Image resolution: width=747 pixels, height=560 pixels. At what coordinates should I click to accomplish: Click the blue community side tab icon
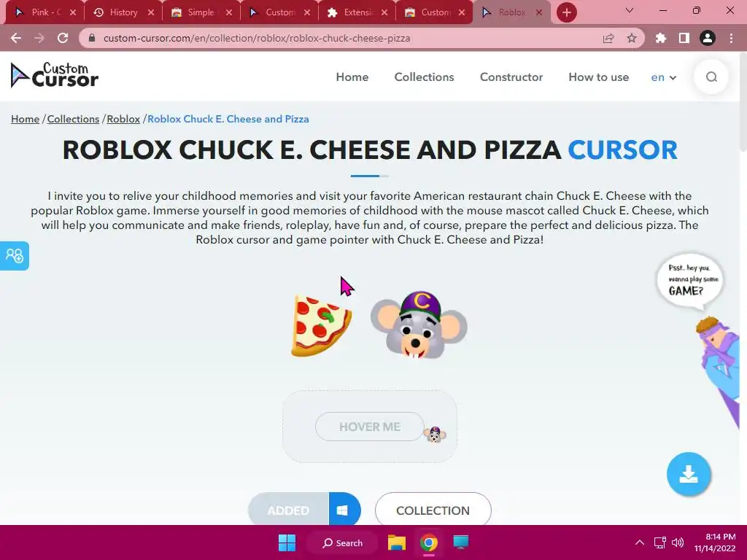[x=15, y=256]
